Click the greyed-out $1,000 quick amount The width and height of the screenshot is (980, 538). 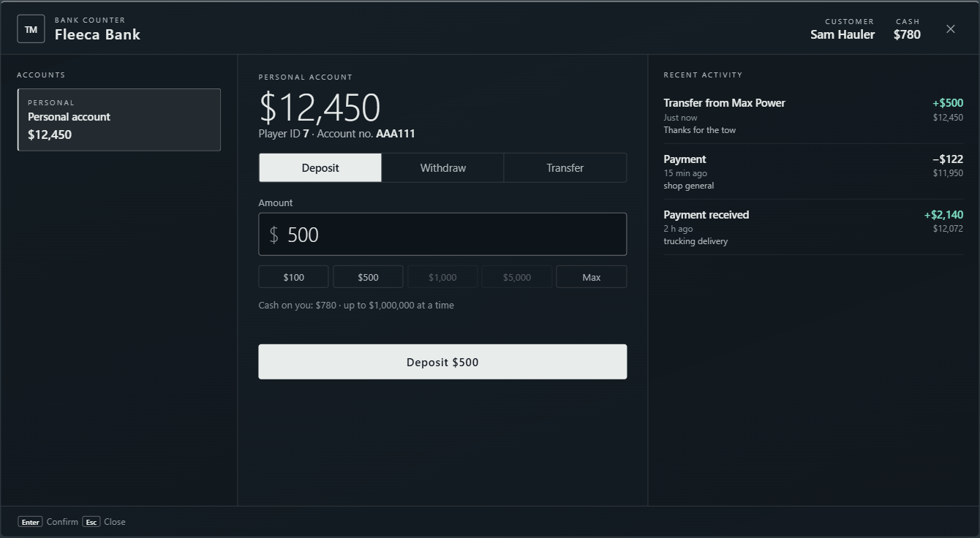442,277
